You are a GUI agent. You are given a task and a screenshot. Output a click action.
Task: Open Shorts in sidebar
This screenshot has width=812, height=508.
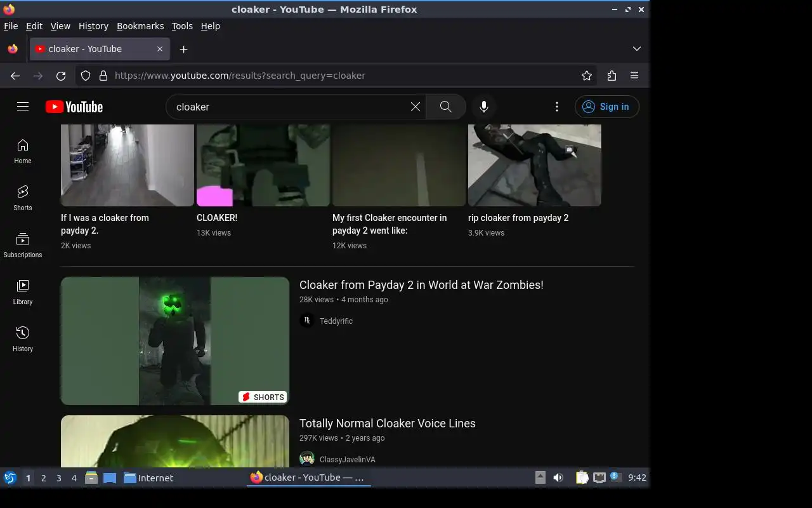point(23,199)
